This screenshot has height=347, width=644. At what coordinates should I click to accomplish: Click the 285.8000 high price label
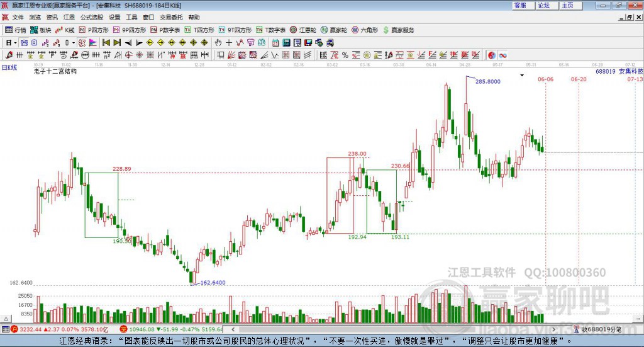[488, 81]
